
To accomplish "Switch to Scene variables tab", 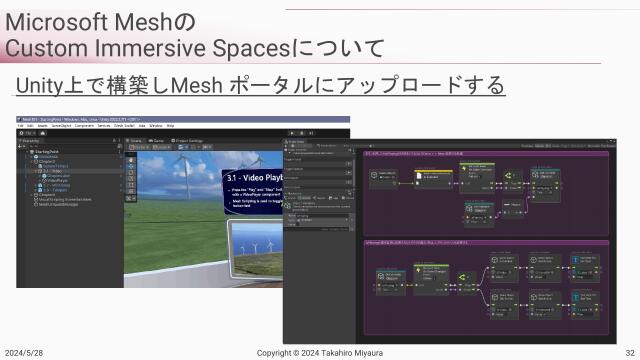I will 319,198.
